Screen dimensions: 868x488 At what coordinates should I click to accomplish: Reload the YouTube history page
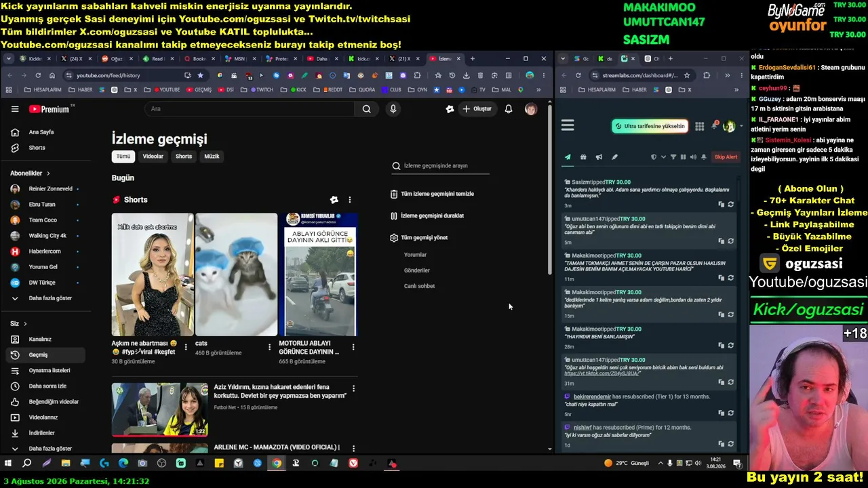(x=38, y=75)
